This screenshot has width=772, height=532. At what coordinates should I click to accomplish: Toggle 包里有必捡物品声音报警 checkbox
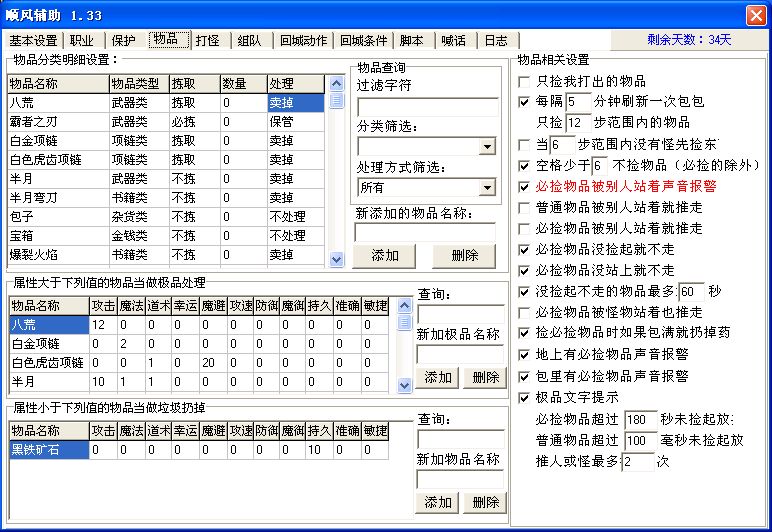(x=524, y=377)
